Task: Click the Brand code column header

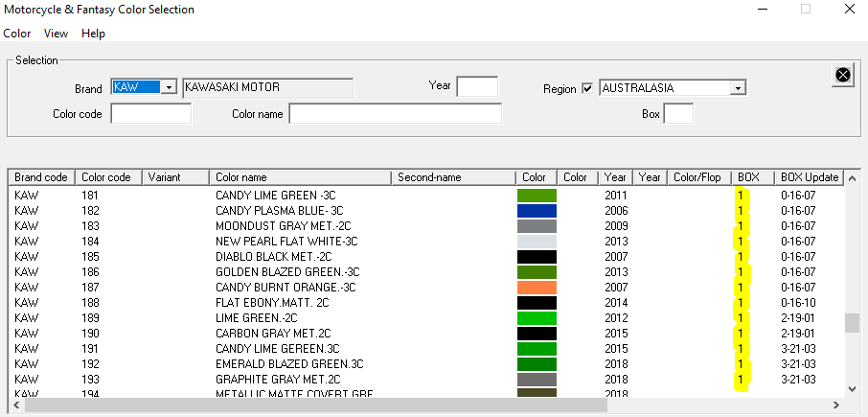Action: 41,177
